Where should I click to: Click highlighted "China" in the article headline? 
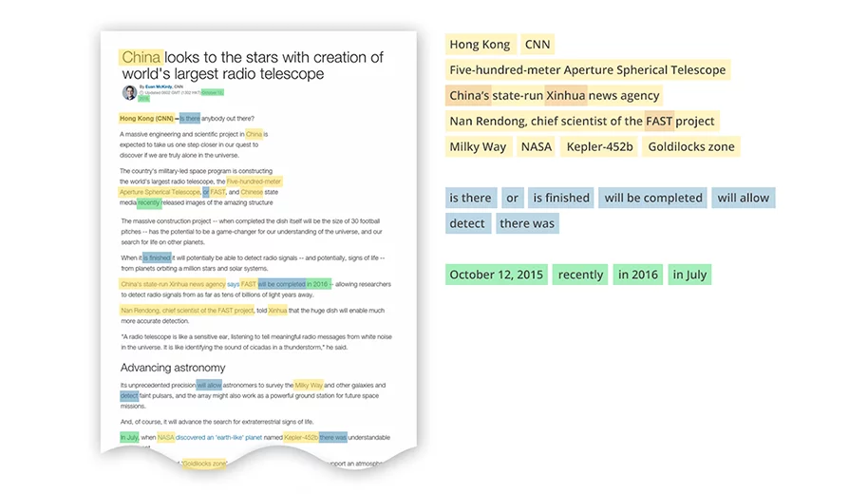tap(142, 57)
